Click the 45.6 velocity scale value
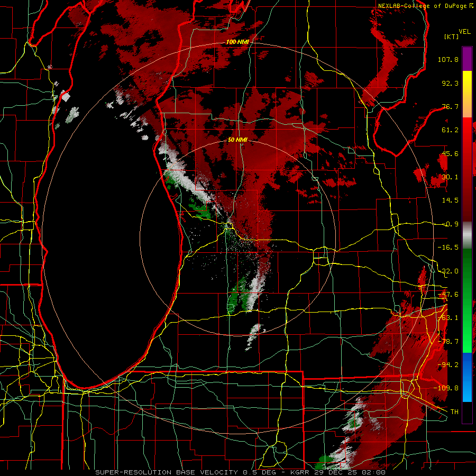 coord(450,153)
